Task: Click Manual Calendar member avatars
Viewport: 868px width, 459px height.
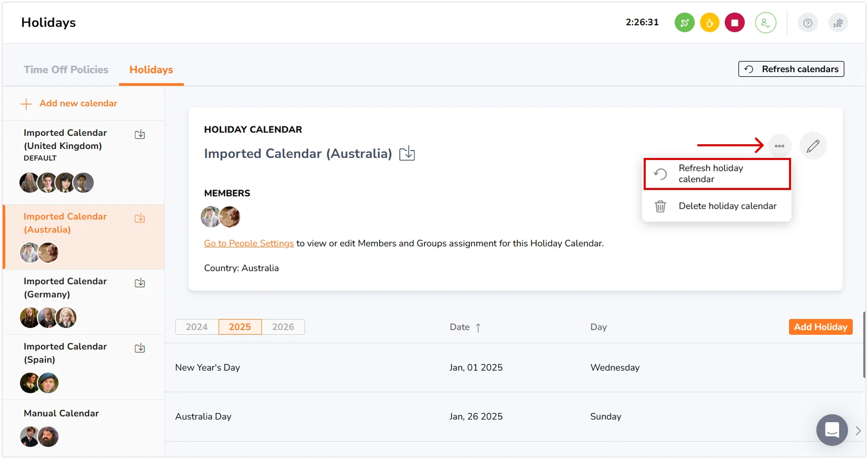Action: [39, 437]
